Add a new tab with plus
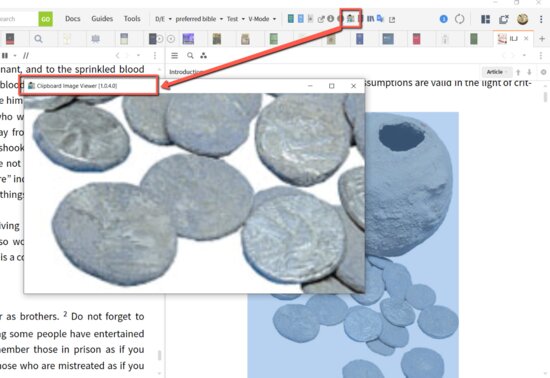550x378 pixels. 542,39
